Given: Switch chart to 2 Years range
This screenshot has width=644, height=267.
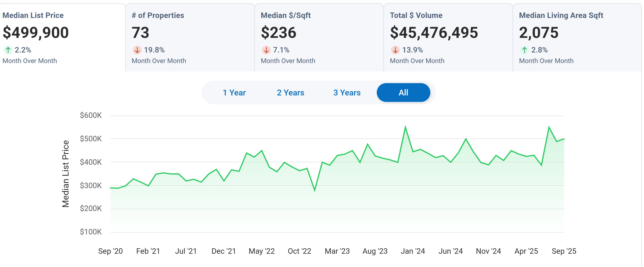Looking at the screenshot, I should click(x=290, y=93).
